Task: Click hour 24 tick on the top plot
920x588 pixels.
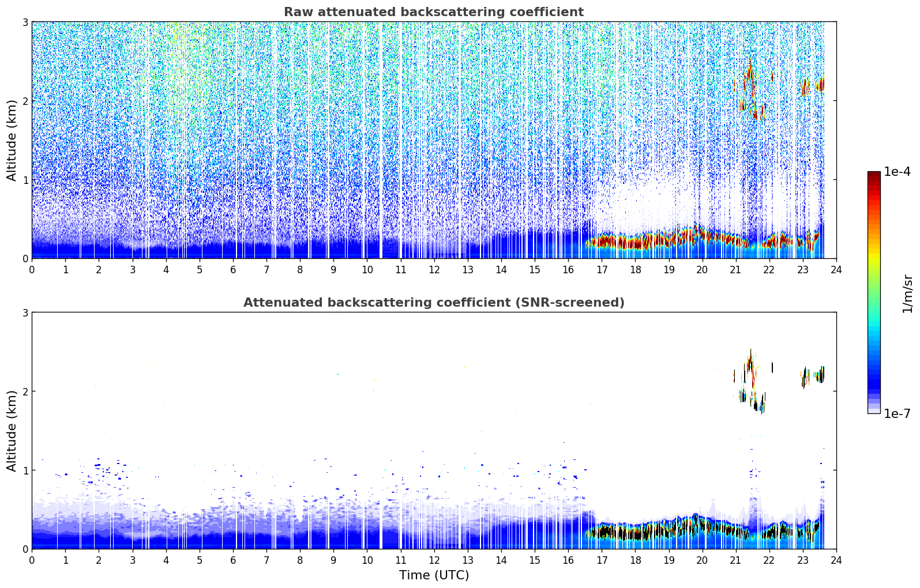Action: tap(836, 270)
